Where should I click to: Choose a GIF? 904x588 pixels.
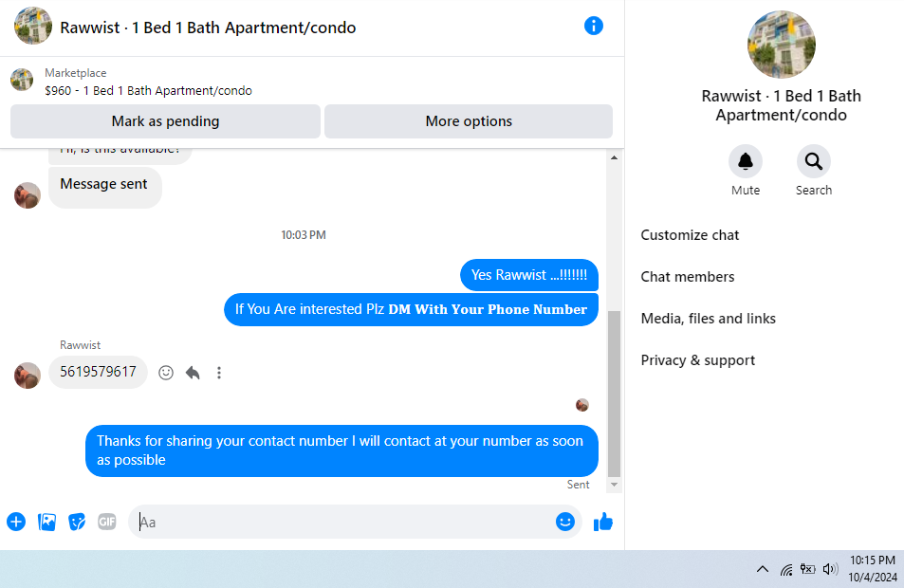pos(106,522)
